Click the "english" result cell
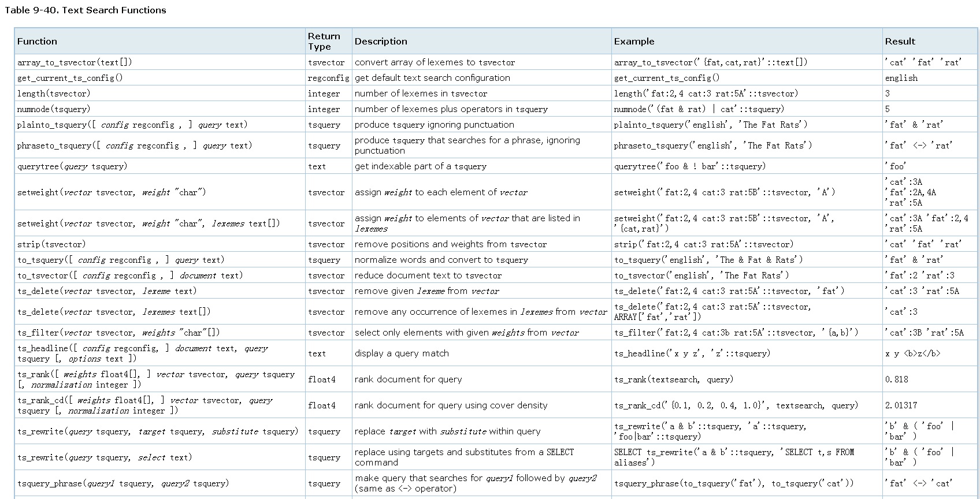 [x=901, y=78]
